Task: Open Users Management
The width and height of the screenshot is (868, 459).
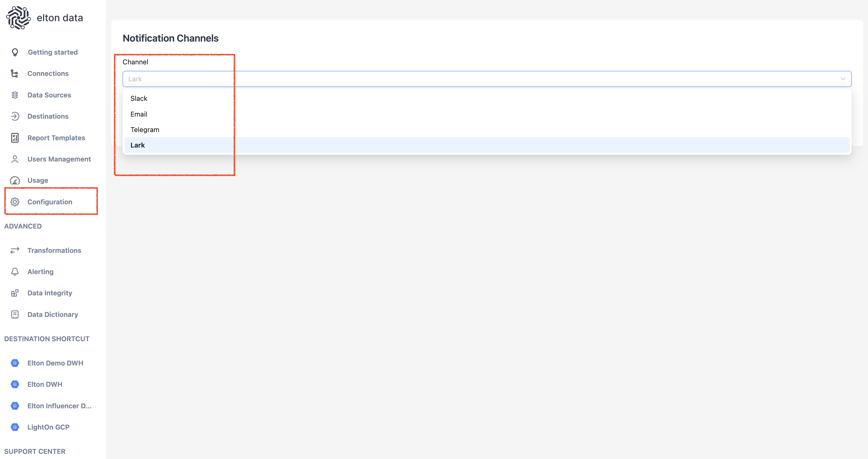Action: click(59, 159)
